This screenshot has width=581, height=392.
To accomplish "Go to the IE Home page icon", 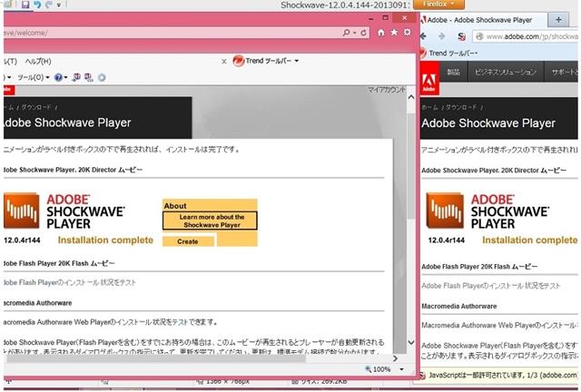I will click(x=381, y=33).
